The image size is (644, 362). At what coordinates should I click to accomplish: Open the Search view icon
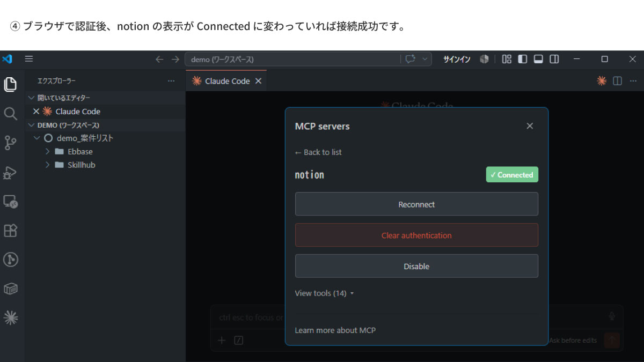point(11,113)
